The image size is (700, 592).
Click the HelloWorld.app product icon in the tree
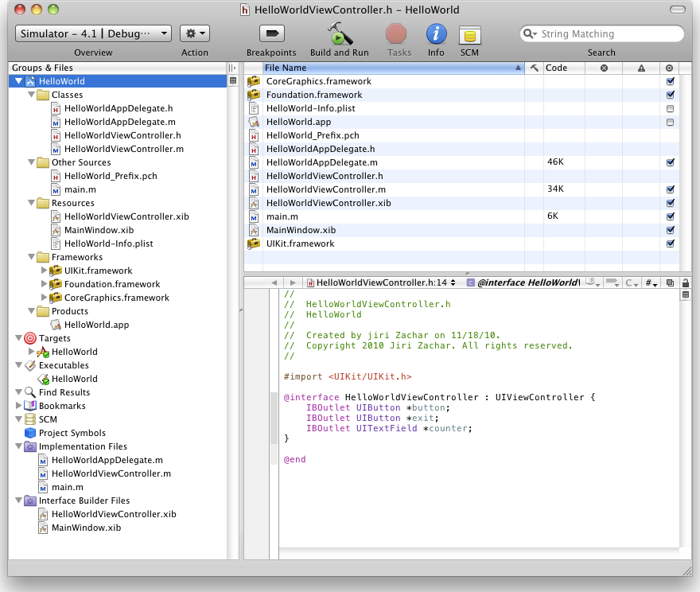click(56, 325)
